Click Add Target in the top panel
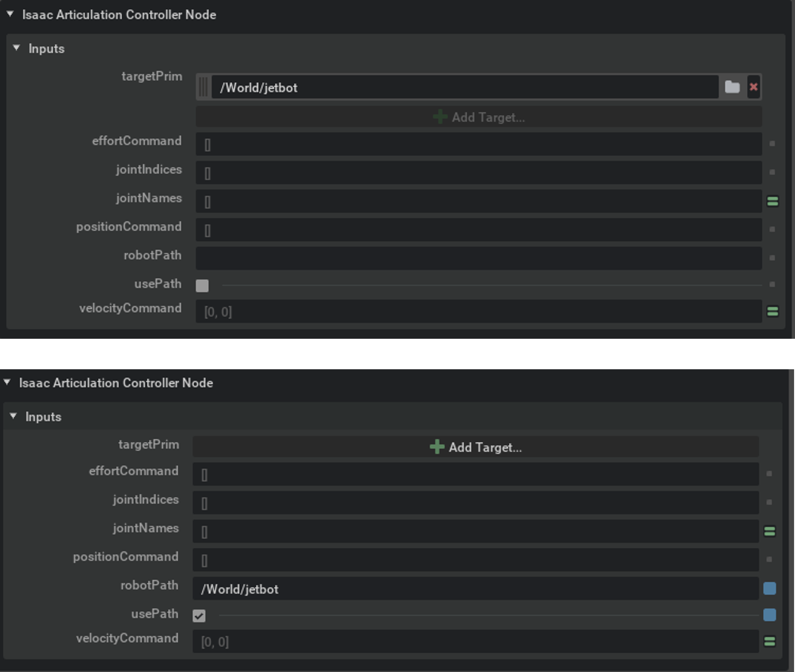 click(x=478, y=117)
